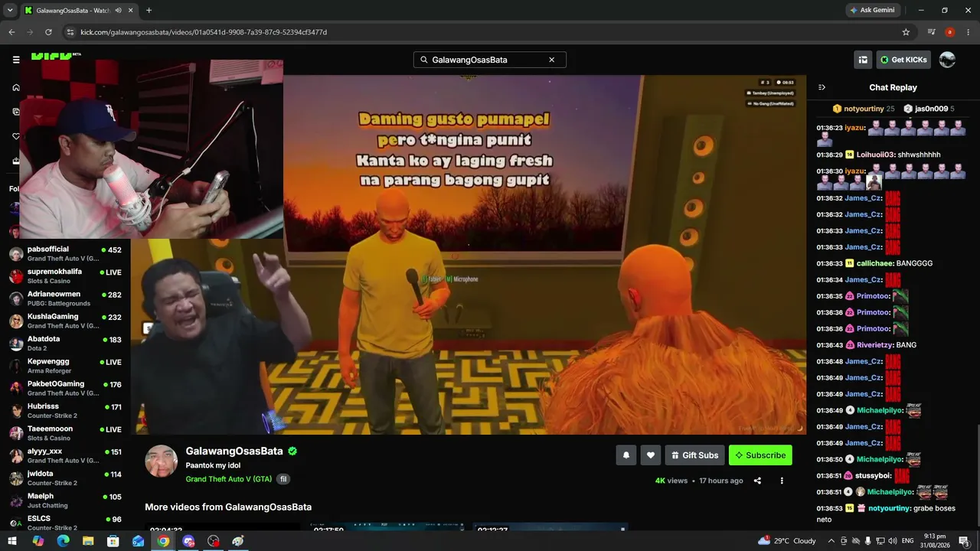This screenshot has width=980, height=551.
Task: Click chat user Riverietzy's name
Action: point(874,345)
